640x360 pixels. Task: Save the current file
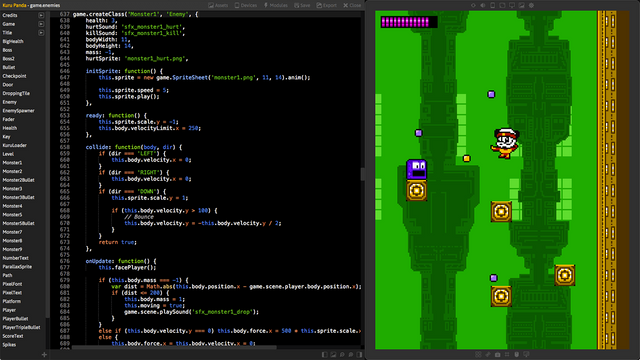(302, 5)
